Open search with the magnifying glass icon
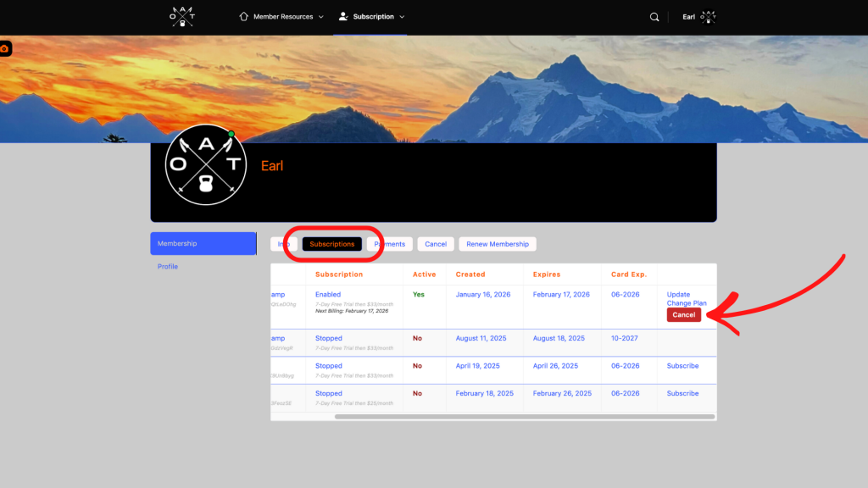868x488 pixels. (x=654, y=17)
